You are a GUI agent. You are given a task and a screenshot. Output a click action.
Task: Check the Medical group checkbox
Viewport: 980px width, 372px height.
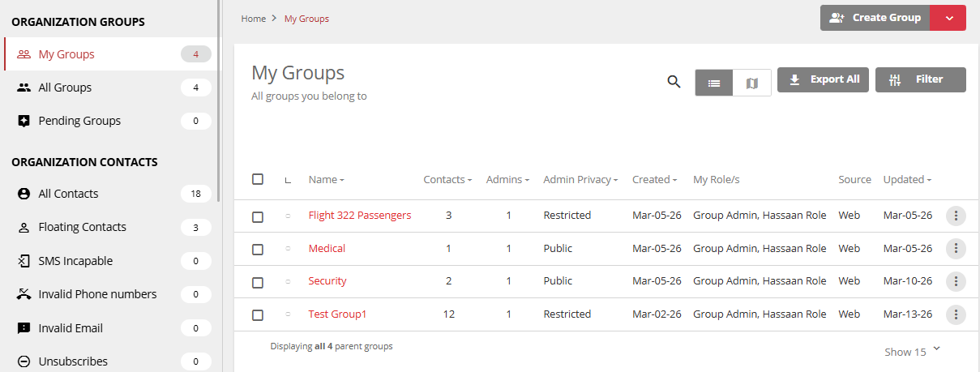(258, 250)
